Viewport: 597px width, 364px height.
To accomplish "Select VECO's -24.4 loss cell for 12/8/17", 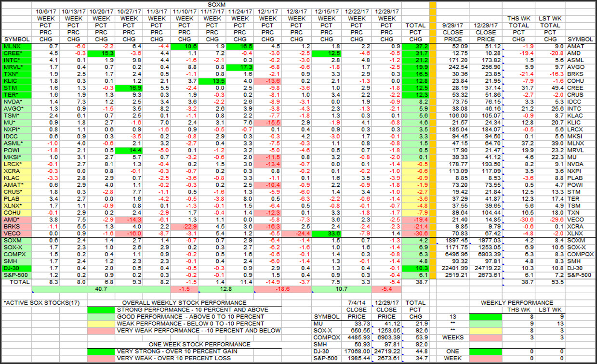I will 297,234.
